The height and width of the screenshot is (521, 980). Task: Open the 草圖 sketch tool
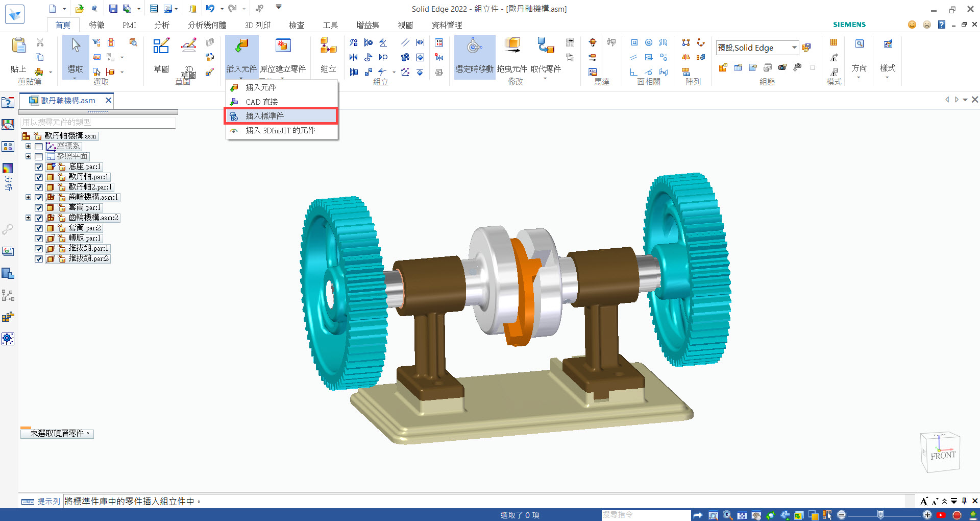click(x=161, y=46)
